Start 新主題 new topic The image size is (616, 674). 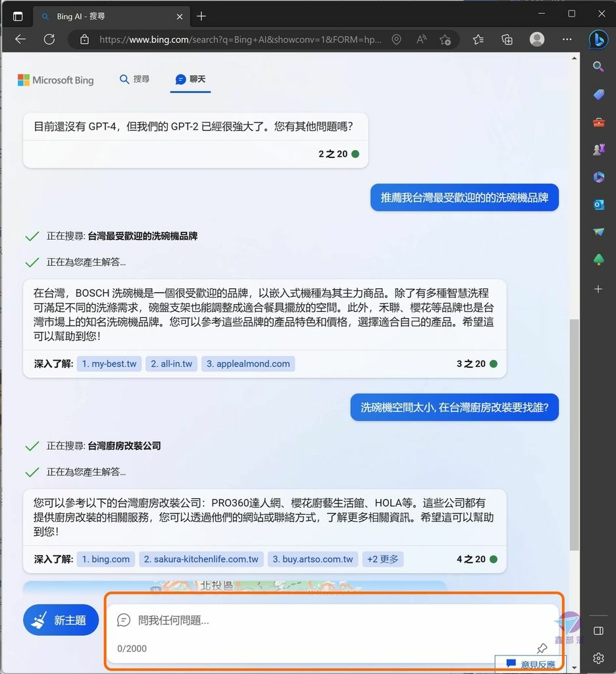point(61,620)
